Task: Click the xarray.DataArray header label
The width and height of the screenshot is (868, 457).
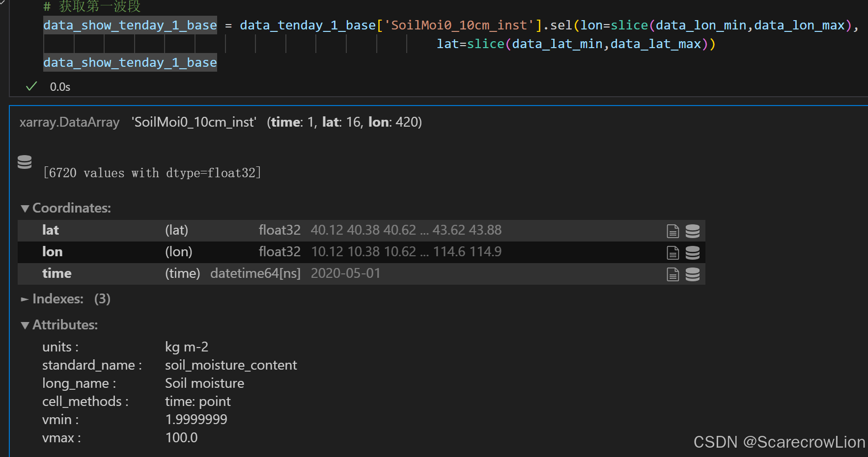Action: (x=69, y=122)
